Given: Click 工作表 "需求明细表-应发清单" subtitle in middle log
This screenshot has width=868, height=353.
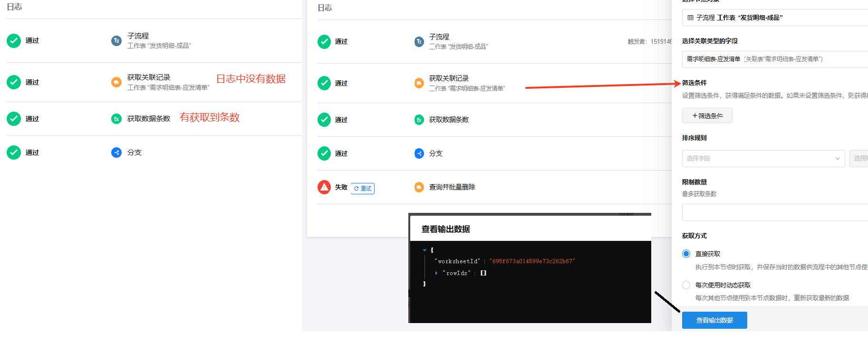Looking at the screenshot, I should click(467, 88).
